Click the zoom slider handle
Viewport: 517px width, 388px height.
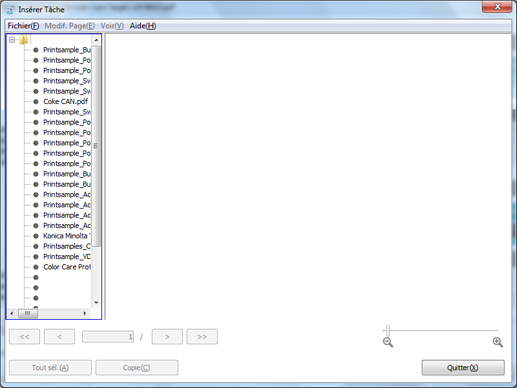pyautogui.click(x=388, y=331)
